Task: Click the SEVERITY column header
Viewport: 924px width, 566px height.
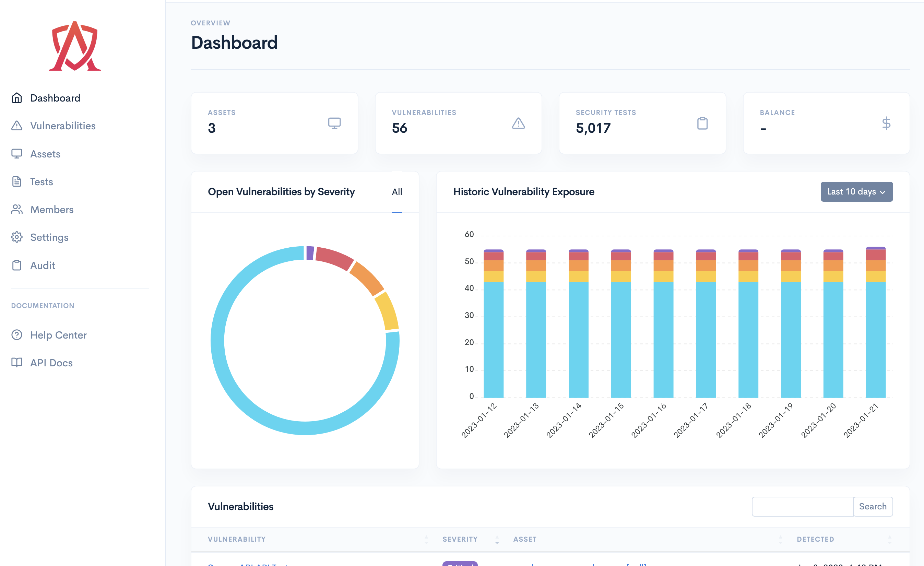Action: (460, 539)
